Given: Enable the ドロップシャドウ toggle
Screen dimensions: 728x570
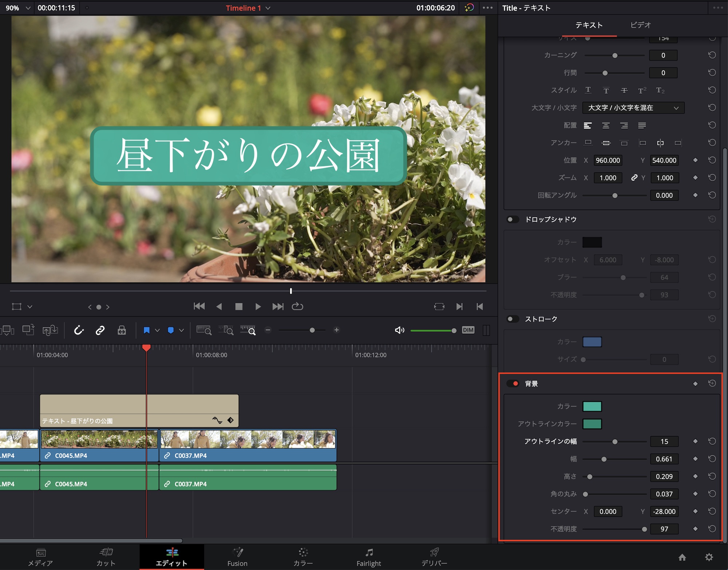Looking at the screenshot, I should click(513, 219).
